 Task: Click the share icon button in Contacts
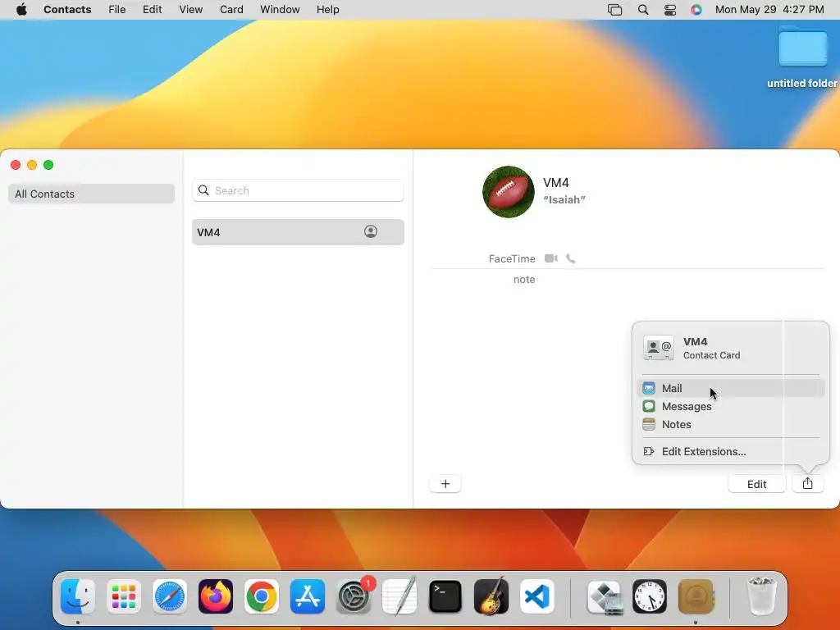click(x=807, y=484)
